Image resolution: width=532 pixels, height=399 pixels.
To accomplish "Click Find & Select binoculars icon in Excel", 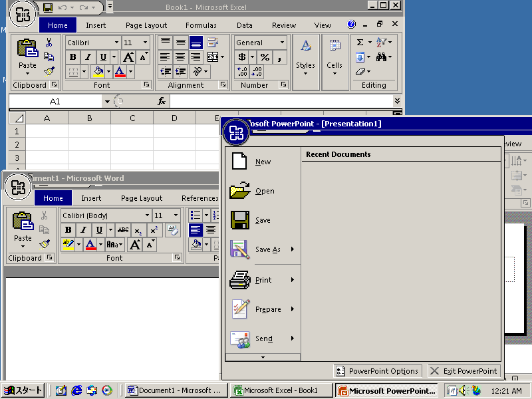I will tap(381, 57).
